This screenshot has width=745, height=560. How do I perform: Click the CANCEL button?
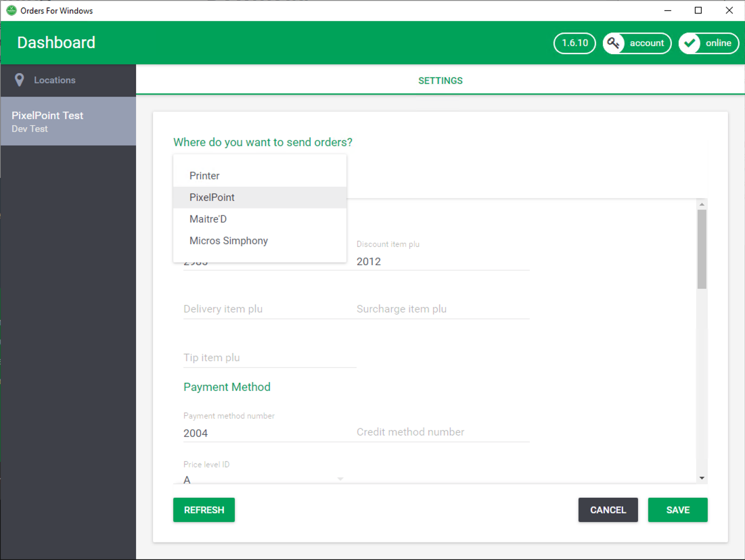click(608, 510)
